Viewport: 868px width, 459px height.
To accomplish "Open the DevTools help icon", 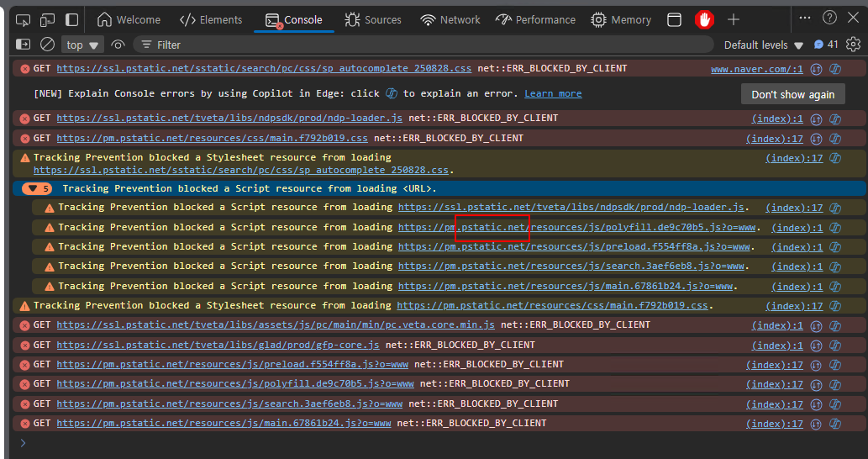I will 829,18.
